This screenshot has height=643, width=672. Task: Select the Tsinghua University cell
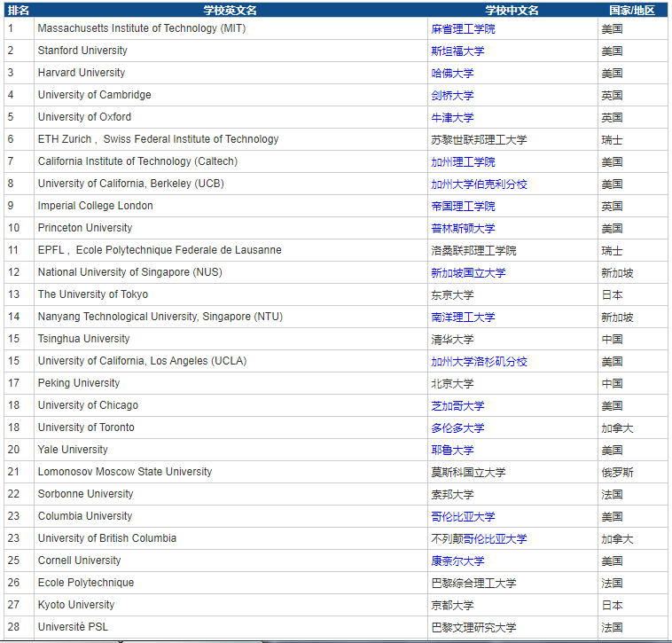click(231, 339)
